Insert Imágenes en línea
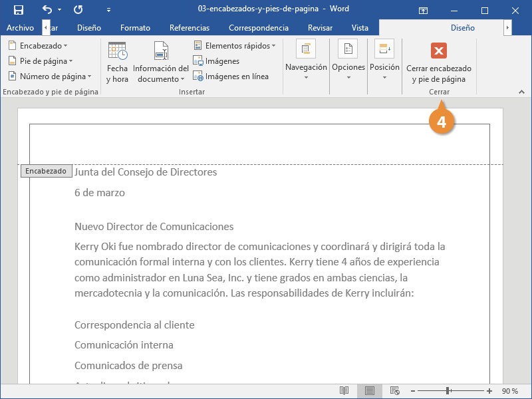Screen dimensions: 532x399 coord(231,76)
